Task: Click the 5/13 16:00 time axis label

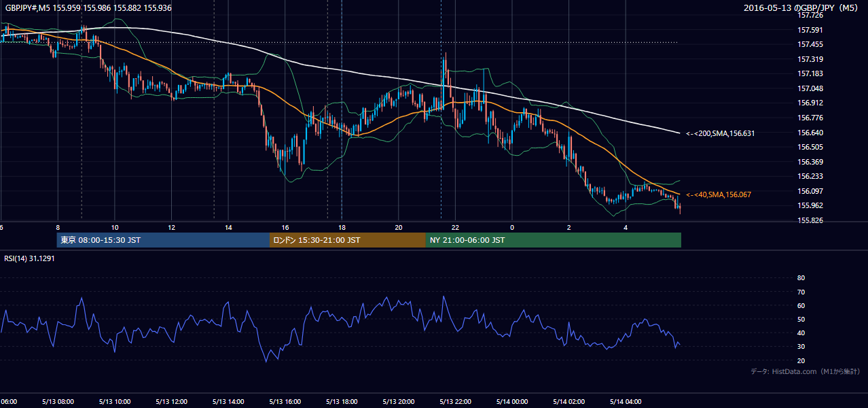Action: tap(285, 401)
